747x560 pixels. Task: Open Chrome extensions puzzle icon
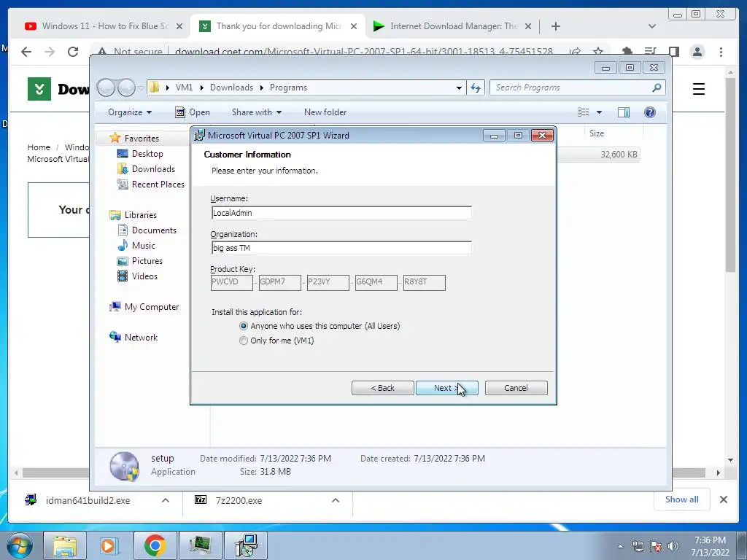(x=627, y=52)
